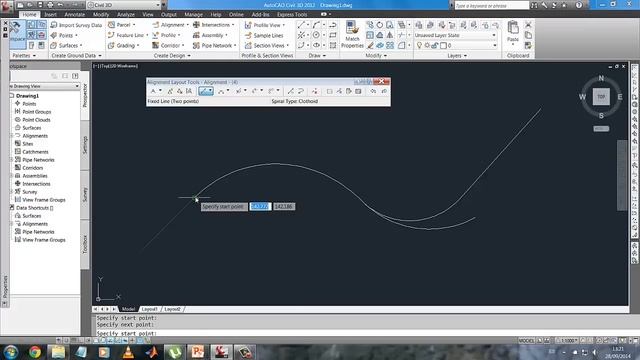Toggle layer on/off lightbulb icon
Image resolution: width=640 pixels, height=360 pixels.
(419, 45)
